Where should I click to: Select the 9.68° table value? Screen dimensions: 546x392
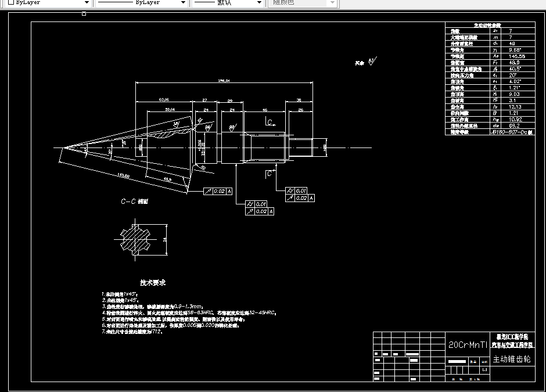515,50
